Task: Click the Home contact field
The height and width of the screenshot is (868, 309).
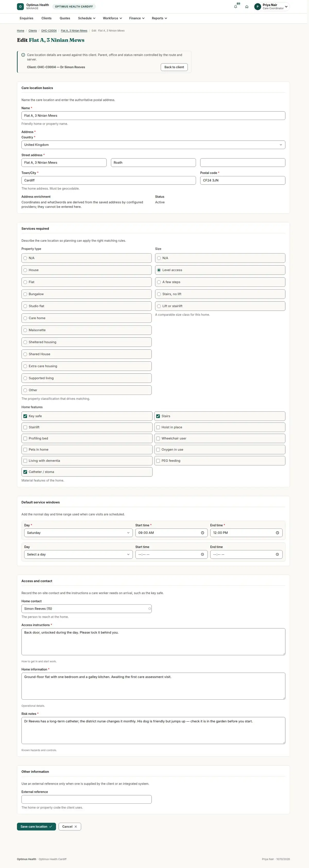Action: 87,609
